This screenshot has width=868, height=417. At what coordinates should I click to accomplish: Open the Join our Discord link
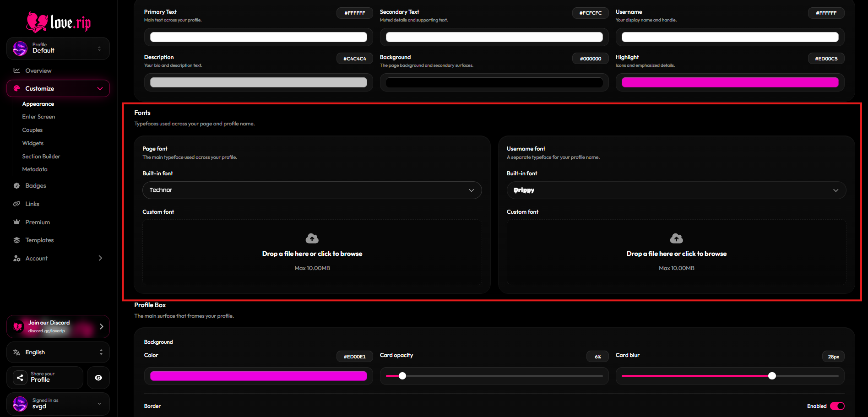(58, 326)
